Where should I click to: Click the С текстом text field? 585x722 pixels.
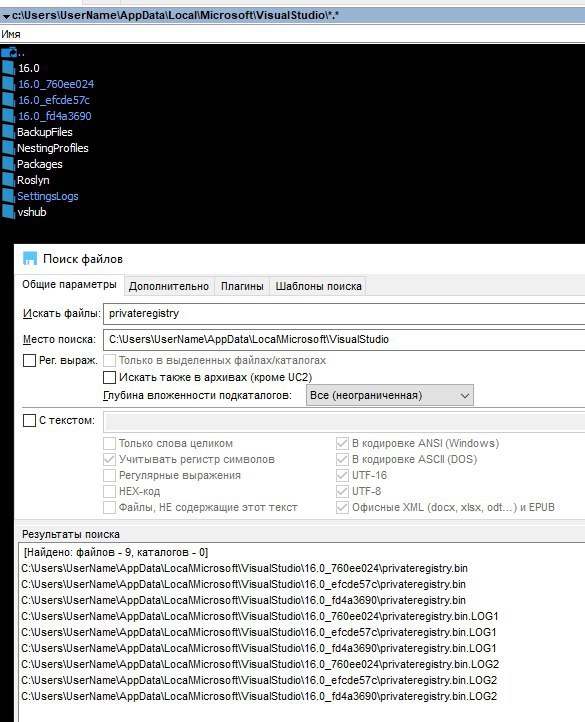344,421
